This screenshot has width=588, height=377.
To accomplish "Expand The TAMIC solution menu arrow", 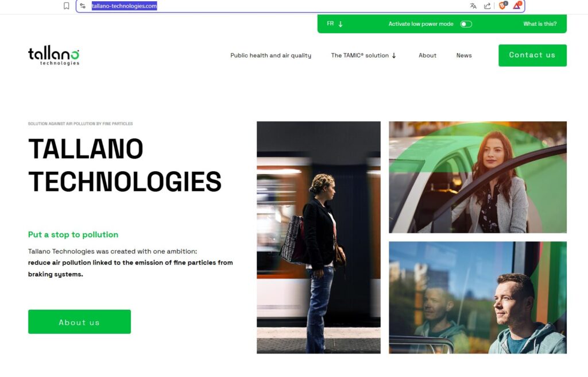I will pyautogui.click(x=394, y=56).
